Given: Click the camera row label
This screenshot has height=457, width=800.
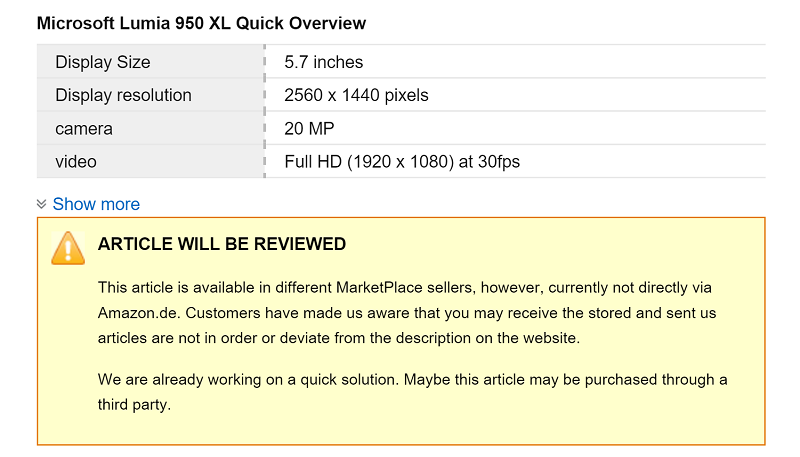Looking at the screenshot, I should point(84,129).
